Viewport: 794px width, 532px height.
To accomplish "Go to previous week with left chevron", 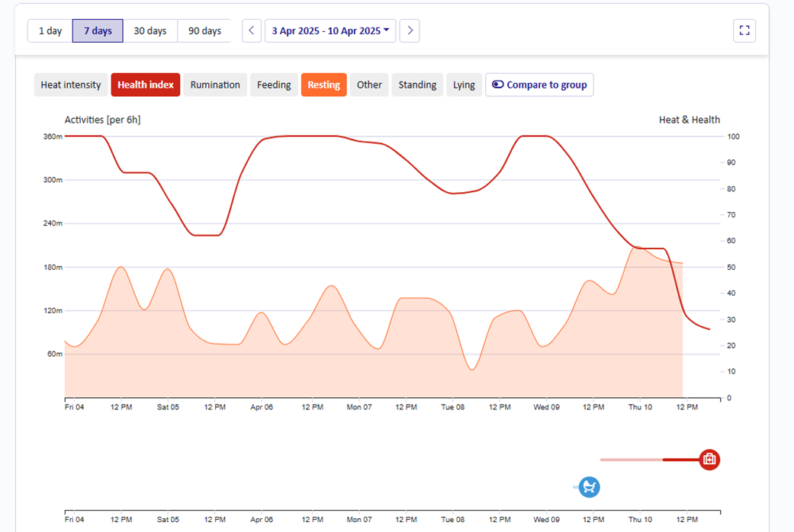I will click(x=251, y=30).
